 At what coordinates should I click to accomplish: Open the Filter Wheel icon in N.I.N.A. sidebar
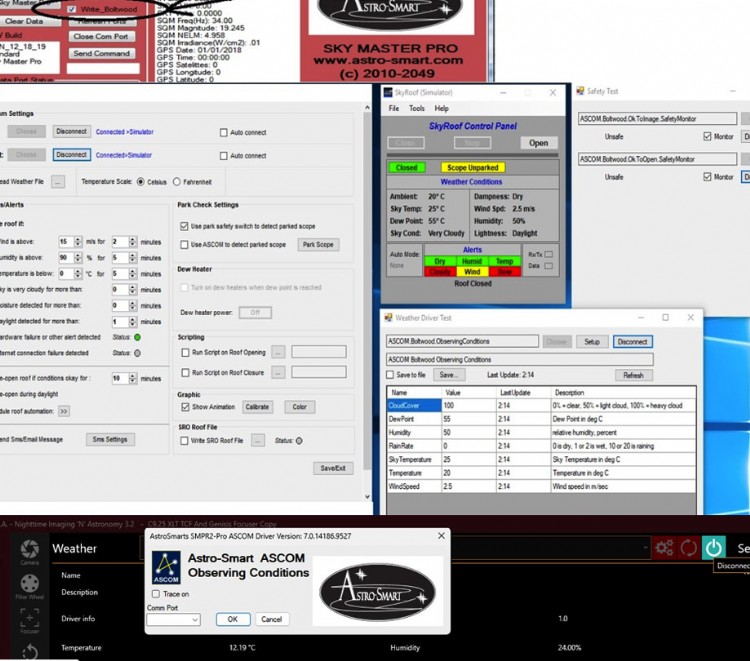[x=30, y=584]
